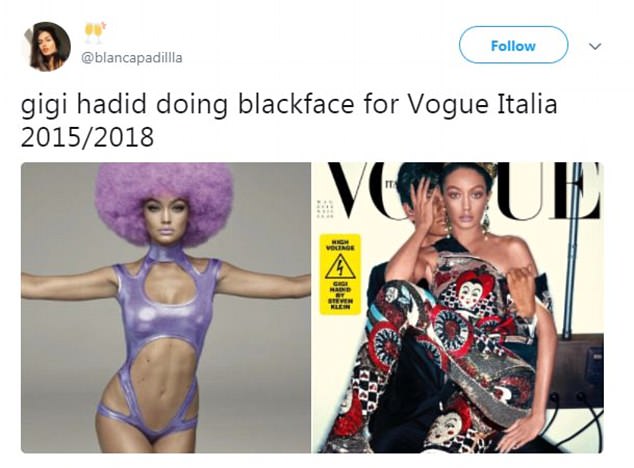
Task: Click the dangling gold earring on cover
Action: (486, 222)
